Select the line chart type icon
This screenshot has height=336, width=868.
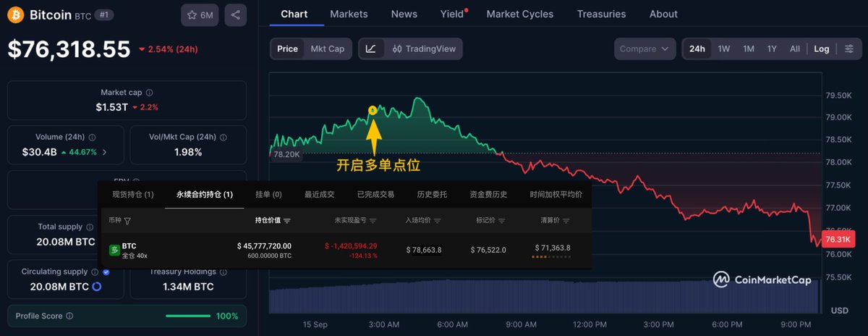(371, 49)
